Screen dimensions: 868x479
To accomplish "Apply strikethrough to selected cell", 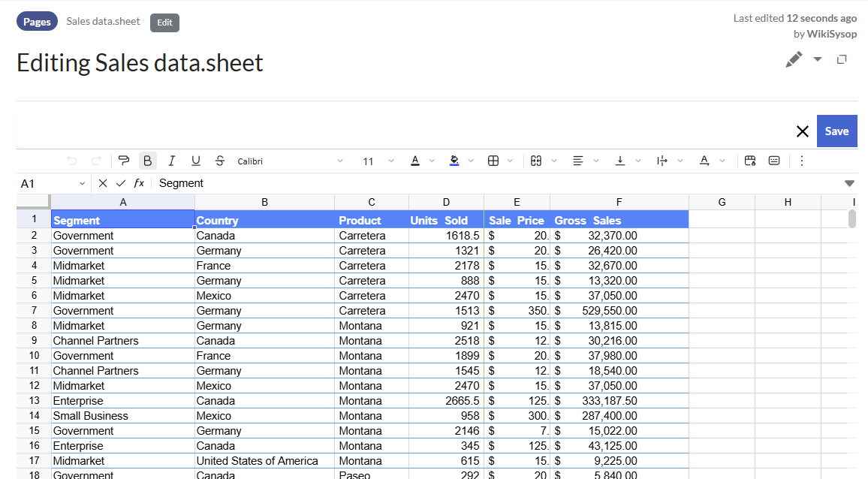I will click(x=220, y=161).
